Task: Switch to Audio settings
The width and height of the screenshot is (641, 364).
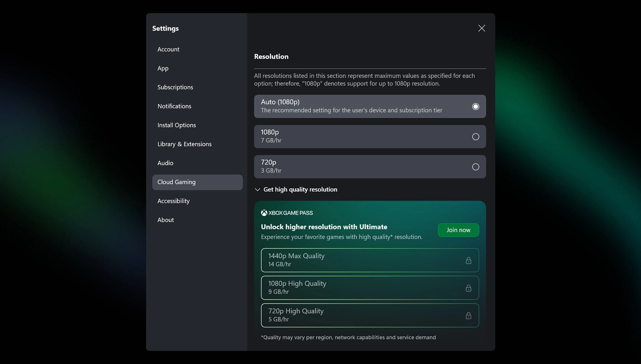Action: [x=165, y=163]
